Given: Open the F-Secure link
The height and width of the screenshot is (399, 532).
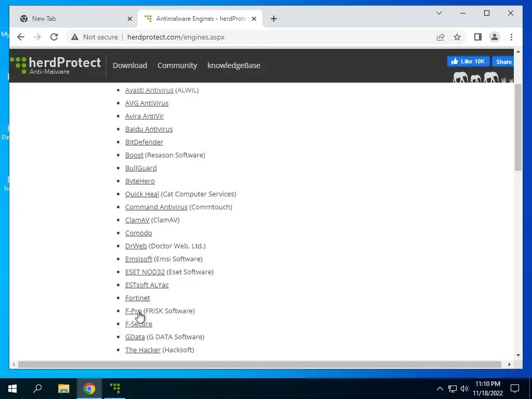Looking at the screenshot, I should (139, 324).
